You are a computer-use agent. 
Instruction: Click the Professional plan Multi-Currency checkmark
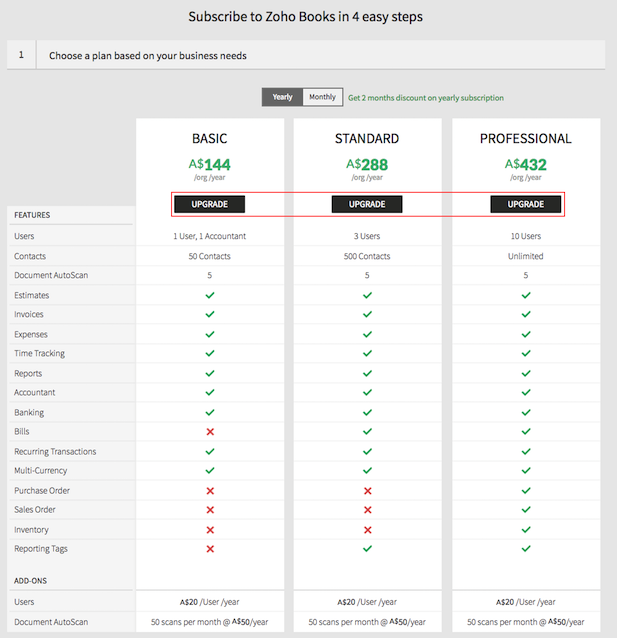point(525,471)
